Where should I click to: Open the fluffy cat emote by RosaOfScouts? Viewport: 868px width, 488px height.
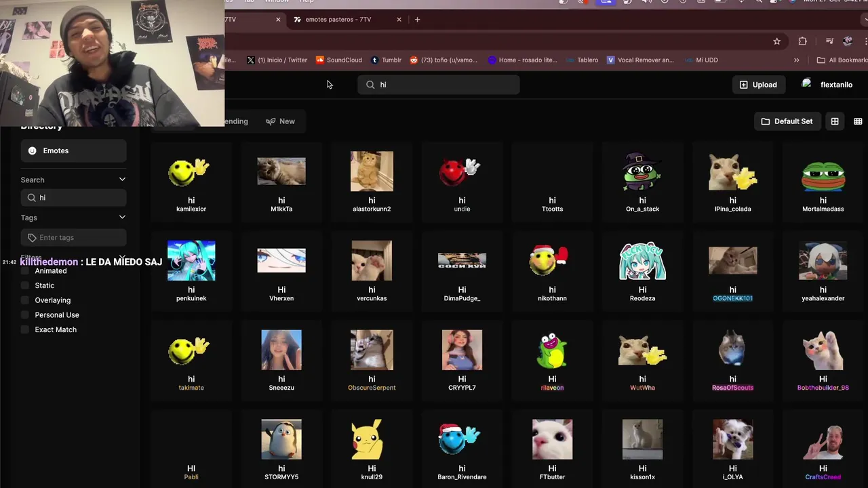pos(732,350)
